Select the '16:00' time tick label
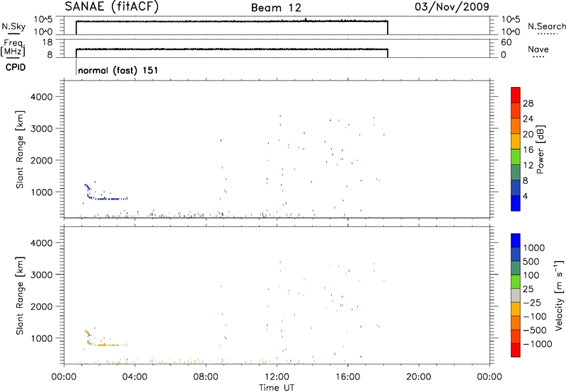 (x=347, y=377)
